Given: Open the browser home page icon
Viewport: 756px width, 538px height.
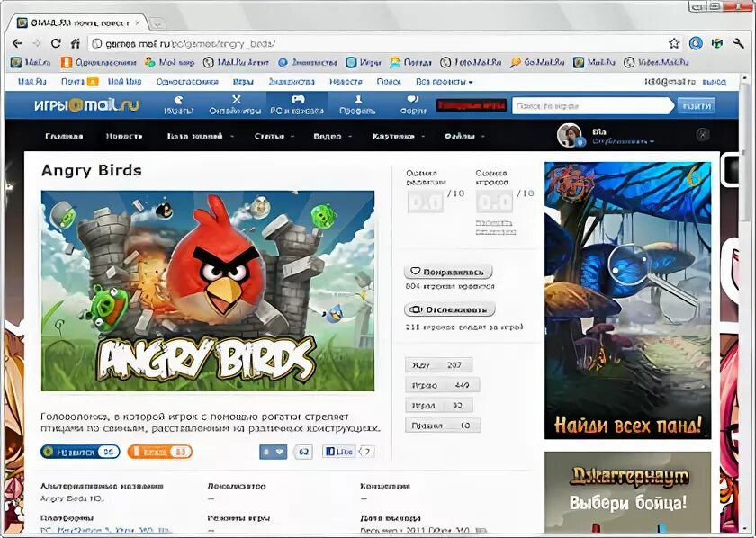Looking at the screenshot, I should point(76,43).
